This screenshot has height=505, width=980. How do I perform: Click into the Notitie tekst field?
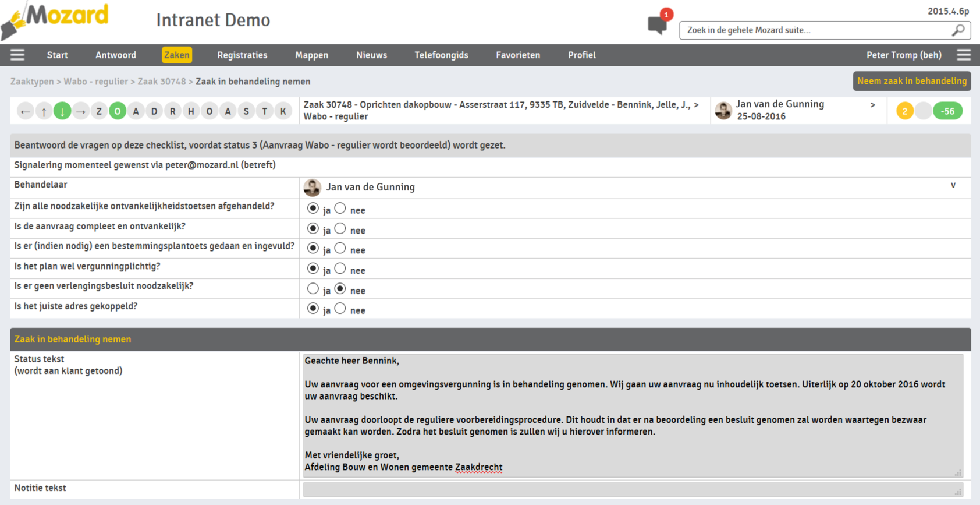[x=633, y=489]
